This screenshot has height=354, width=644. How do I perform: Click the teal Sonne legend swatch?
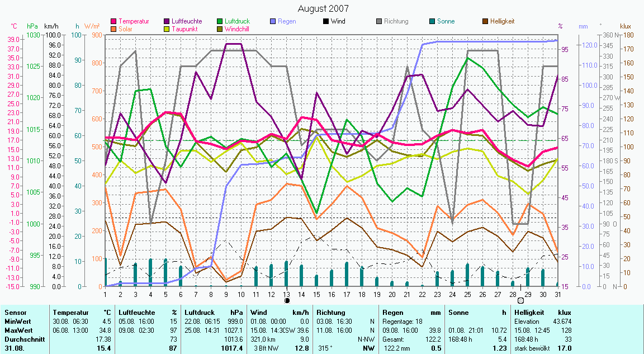(x=432, y=21)
